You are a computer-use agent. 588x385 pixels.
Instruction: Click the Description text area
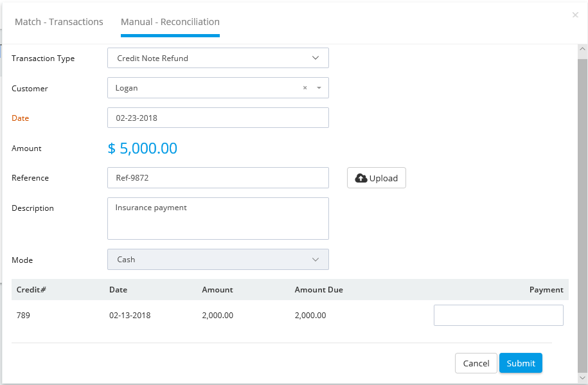point(218,219)
